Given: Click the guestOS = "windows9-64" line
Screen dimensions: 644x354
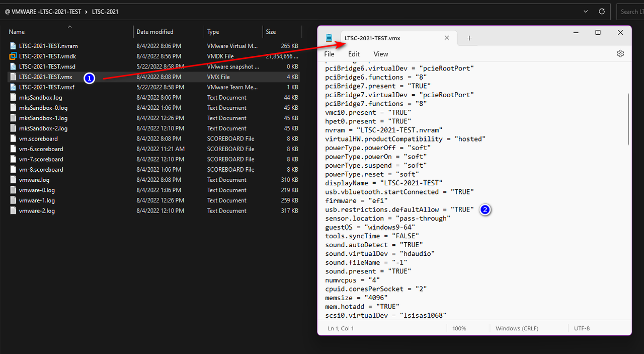Looking at the screenshot, I should coord(370,227).
